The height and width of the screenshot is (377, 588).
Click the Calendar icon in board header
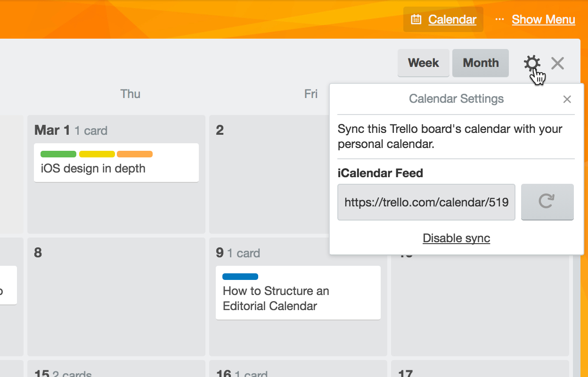pyautogui.click(x=416, y=19)
